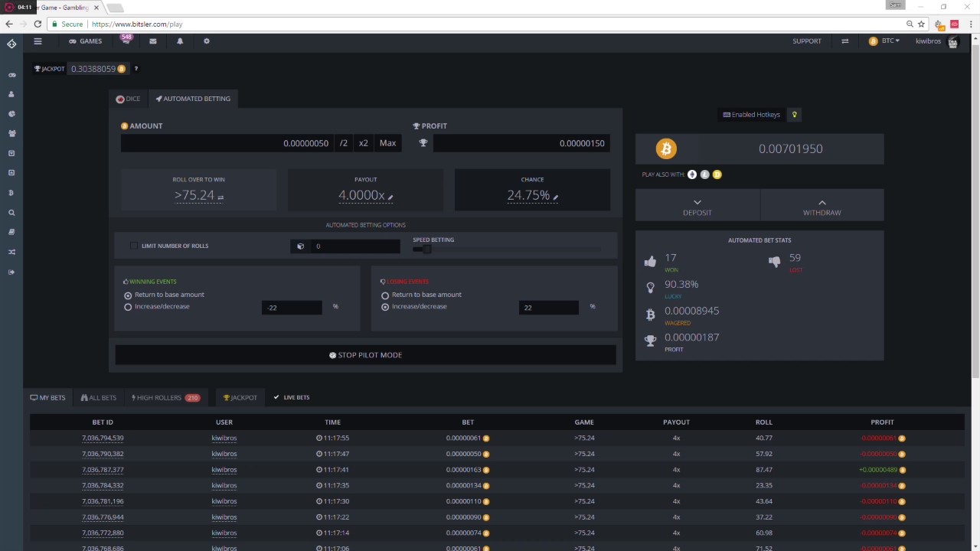Halve the bet amount with /2
Screen dimensions: 980x551
click(x=344, y=143)
